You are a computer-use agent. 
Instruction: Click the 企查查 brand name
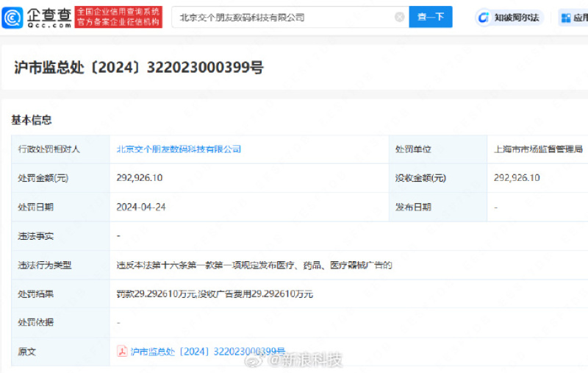(49, 17)
